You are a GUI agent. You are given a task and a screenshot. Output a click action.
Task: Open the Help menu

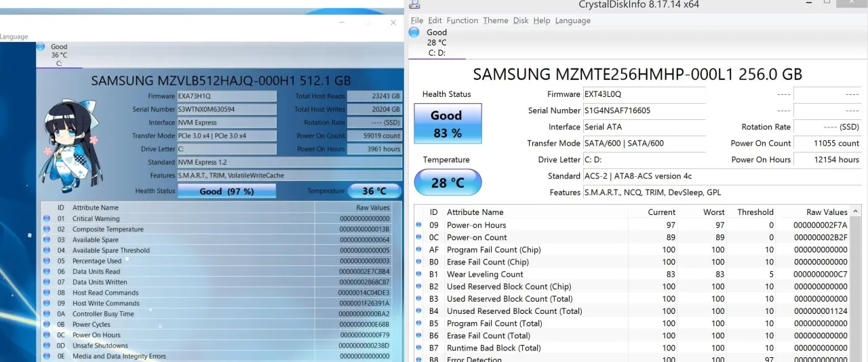(x=542, y=20)
